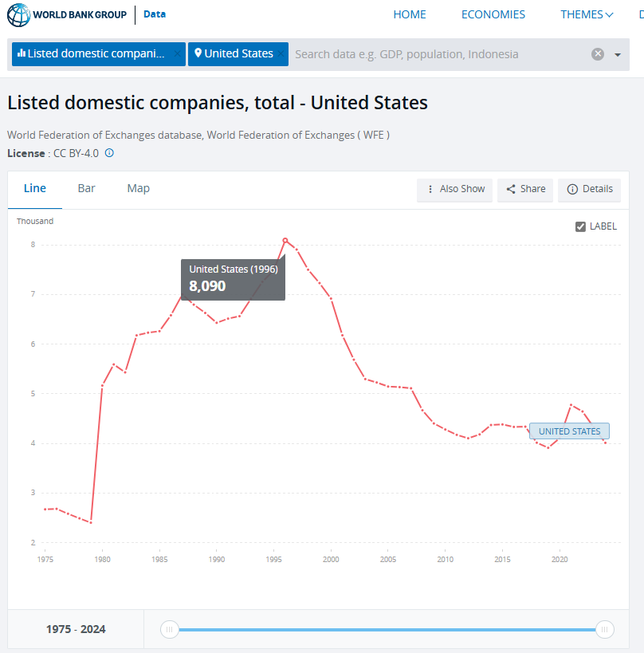644x653 pixels.
Task: Click the location pin icon on United States tag
Action: 198,53
